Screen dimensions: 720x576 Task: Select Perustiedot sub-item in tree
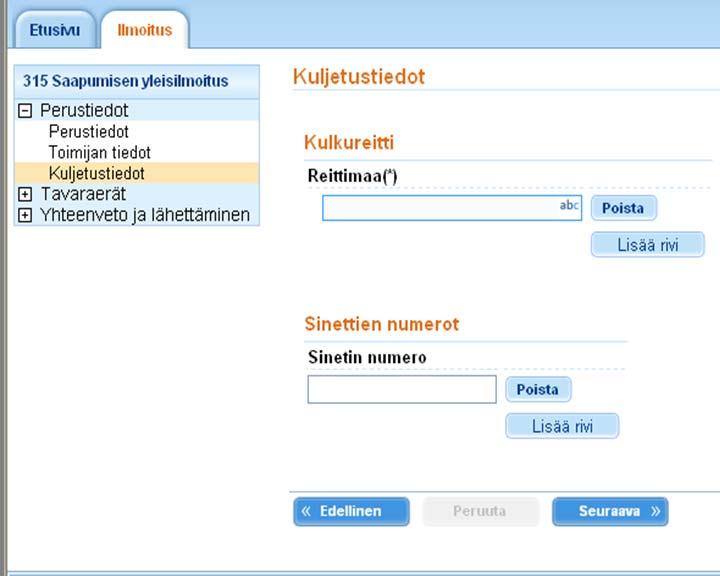89,132
